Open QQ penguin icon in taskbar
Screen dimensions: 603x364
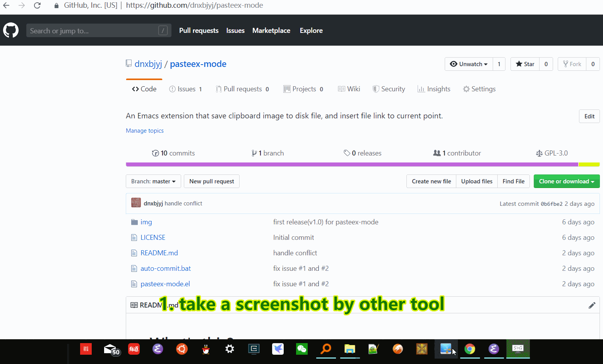[x=206, y=349]
